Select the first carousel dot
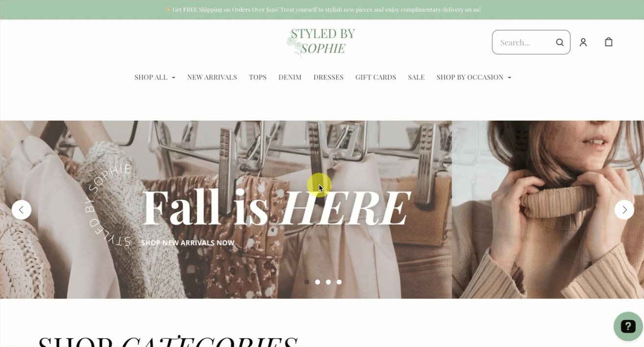 [307, 282]
